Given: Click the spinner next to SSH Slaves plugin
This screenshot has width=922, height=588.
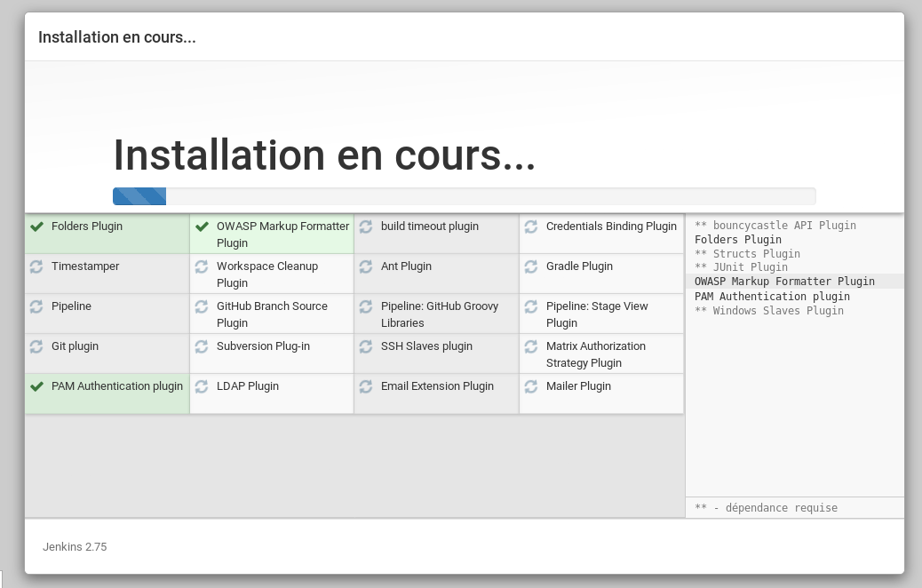Looking at the screenshot, I should point(366,346).
